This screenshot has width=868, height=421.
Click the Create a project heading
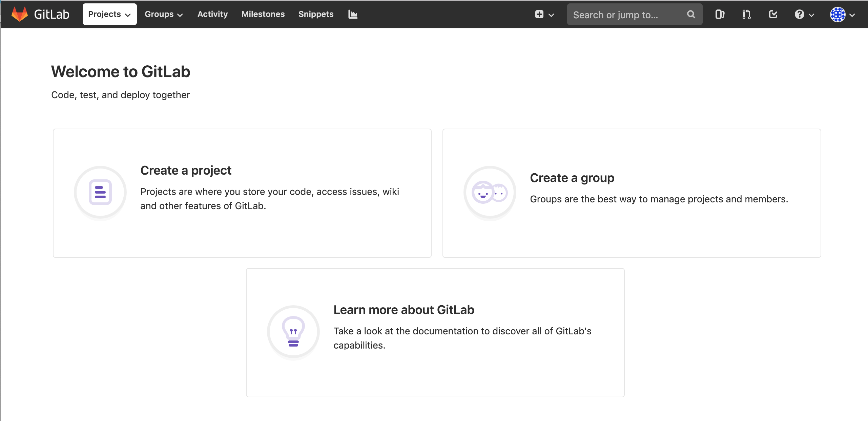pos(186,170)
